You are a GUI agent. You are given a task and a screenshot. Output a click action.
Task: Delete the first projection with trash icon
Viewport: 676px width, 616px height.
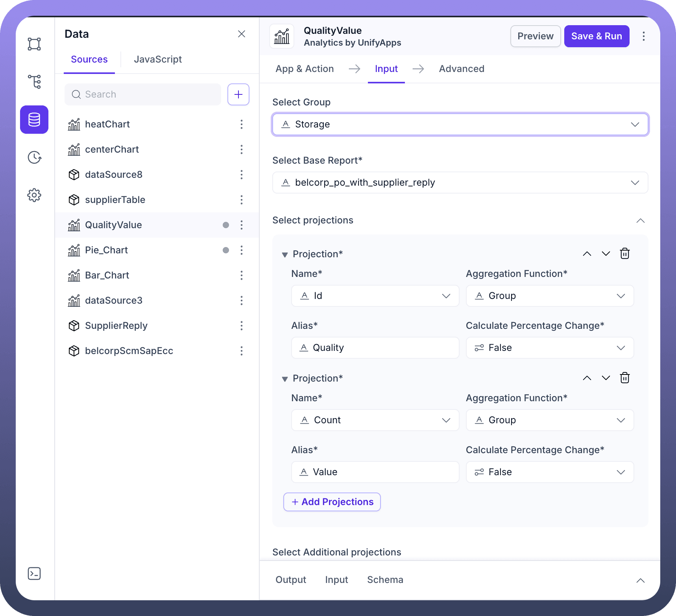[624, 254]
